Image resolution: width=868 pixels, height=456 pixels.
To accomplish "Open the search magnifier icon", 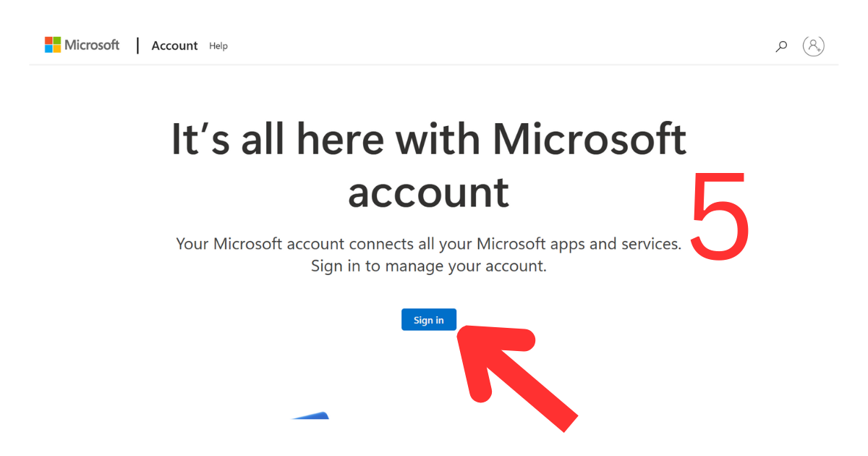I will tap(781, 46).
